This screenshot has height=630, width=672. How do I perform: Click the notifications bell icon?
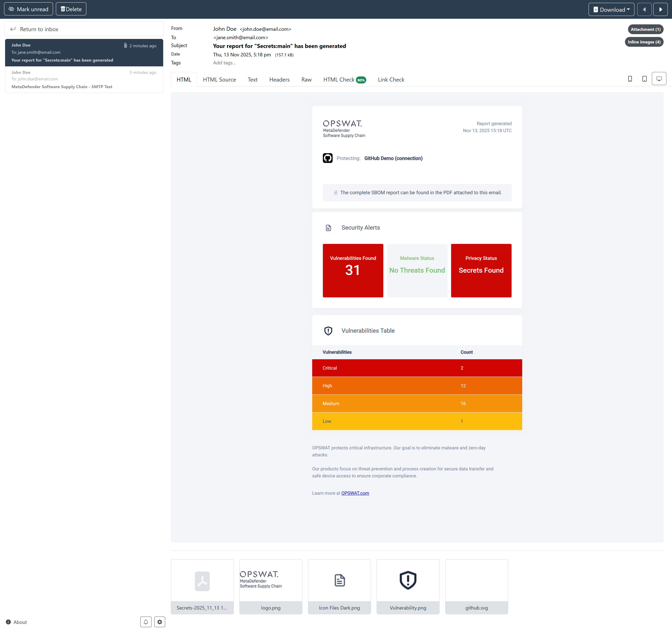[x=146, y=622]
